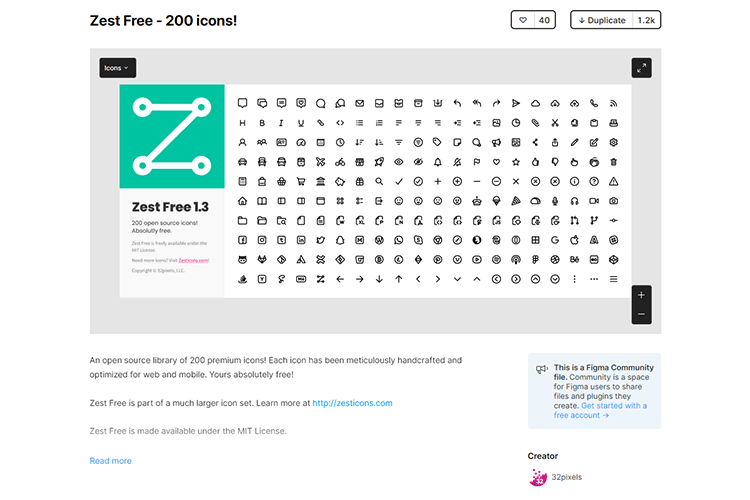Expand preview to fullscreen
The width and height of the screenshot is (750, 500).
(642, 68)
